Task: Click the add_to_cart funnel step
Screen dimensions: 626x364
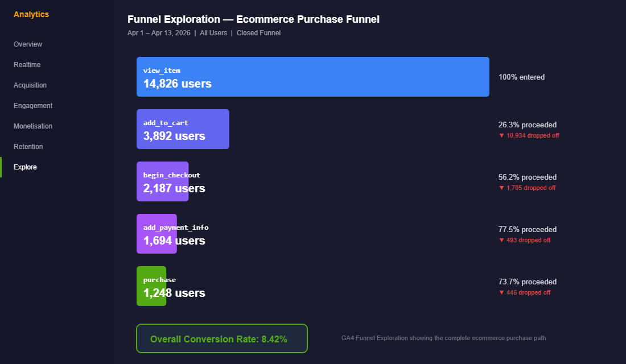Action: tap(182, 129)
